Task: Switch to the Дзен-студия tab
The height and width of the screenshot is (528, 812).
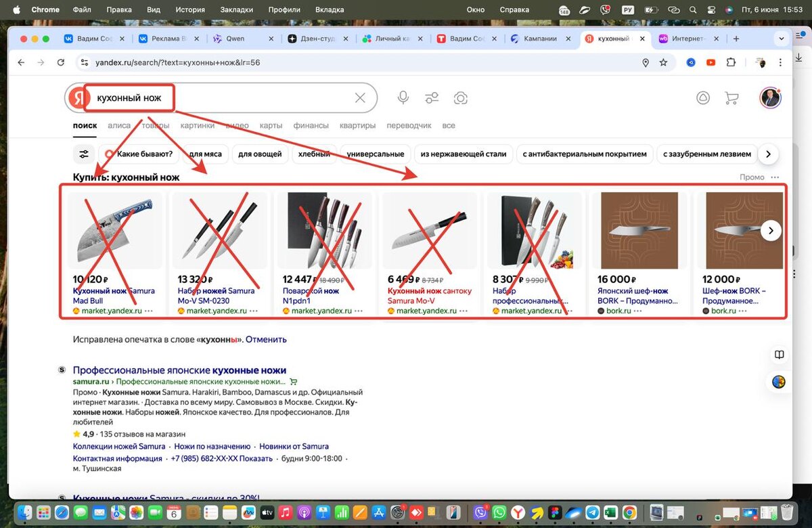Action: (x=318, y=39)
